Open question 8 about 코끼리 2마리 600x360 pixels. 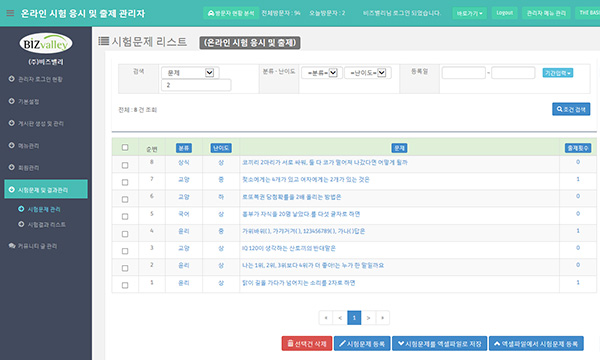tap(324, 162)
